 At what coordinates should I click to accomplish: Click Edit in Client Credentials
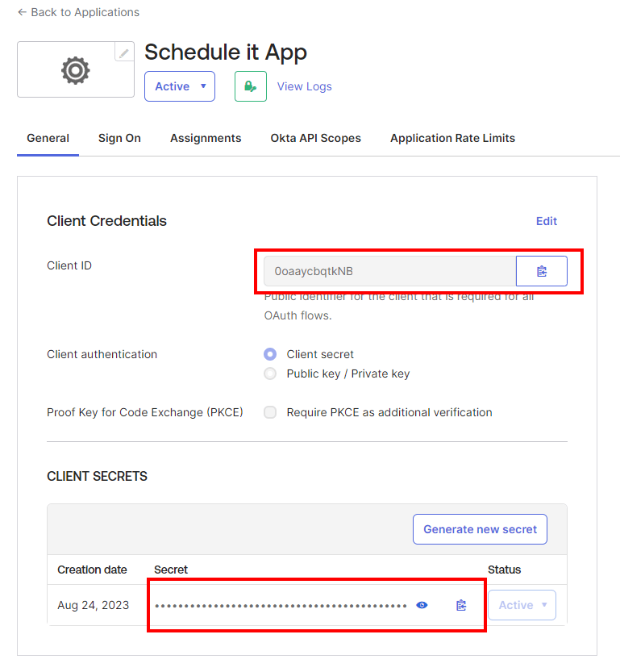(547, 221)
